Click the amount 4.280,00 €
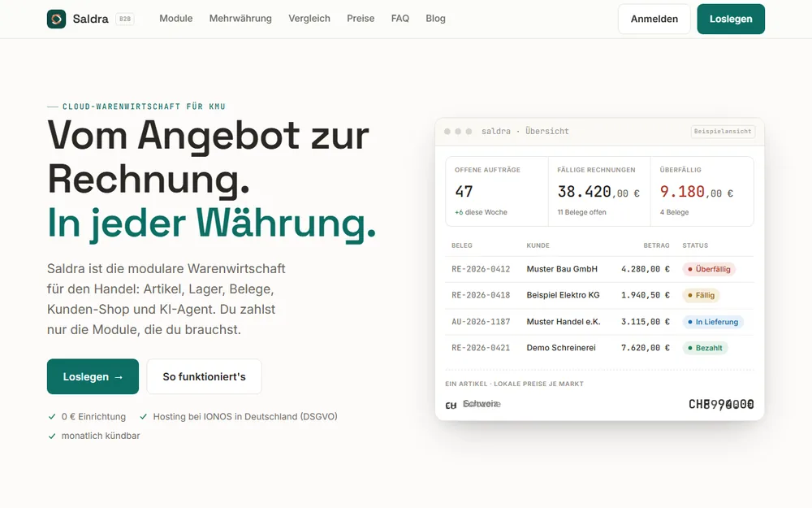Screen dimensions: 812x508 646,269
